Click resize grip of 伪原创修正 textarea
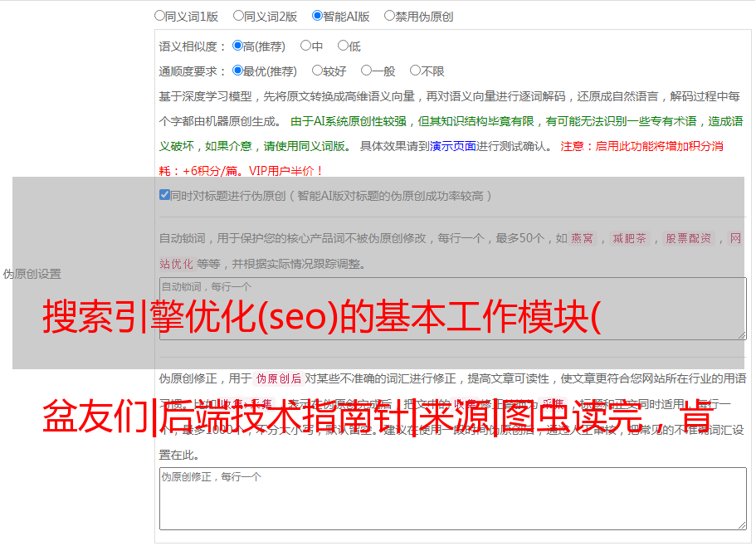 tap(742, 525)
